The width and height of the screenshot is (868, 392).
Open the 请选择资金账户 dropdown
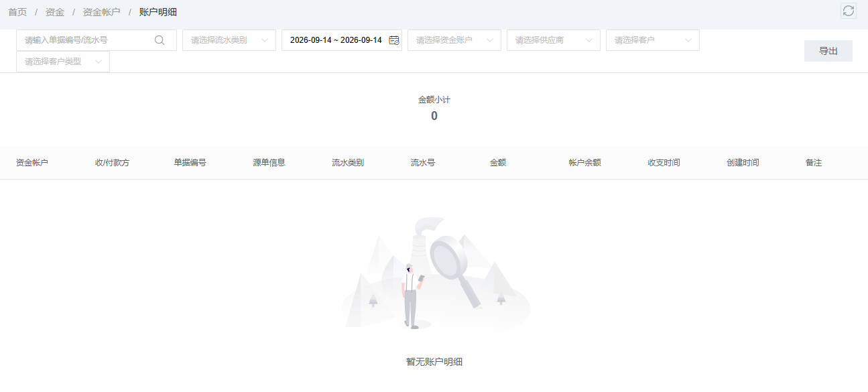point(454,40)
